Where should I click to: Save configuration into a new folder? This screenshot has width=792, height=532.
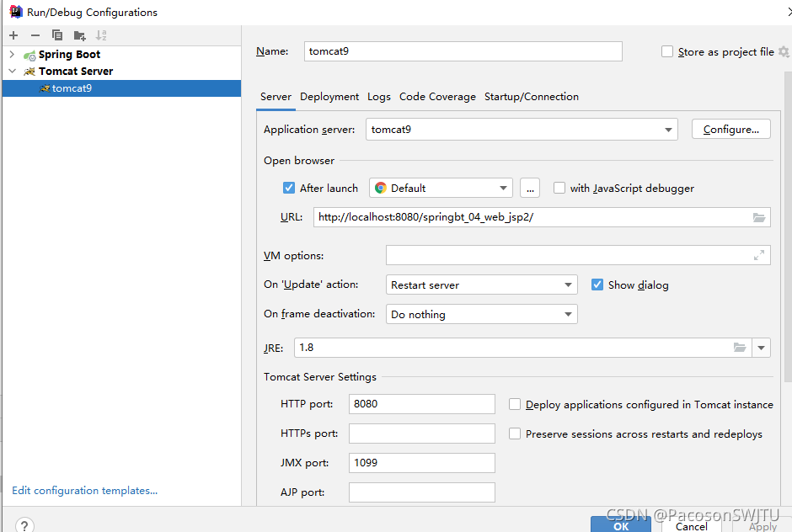(79, 35)
